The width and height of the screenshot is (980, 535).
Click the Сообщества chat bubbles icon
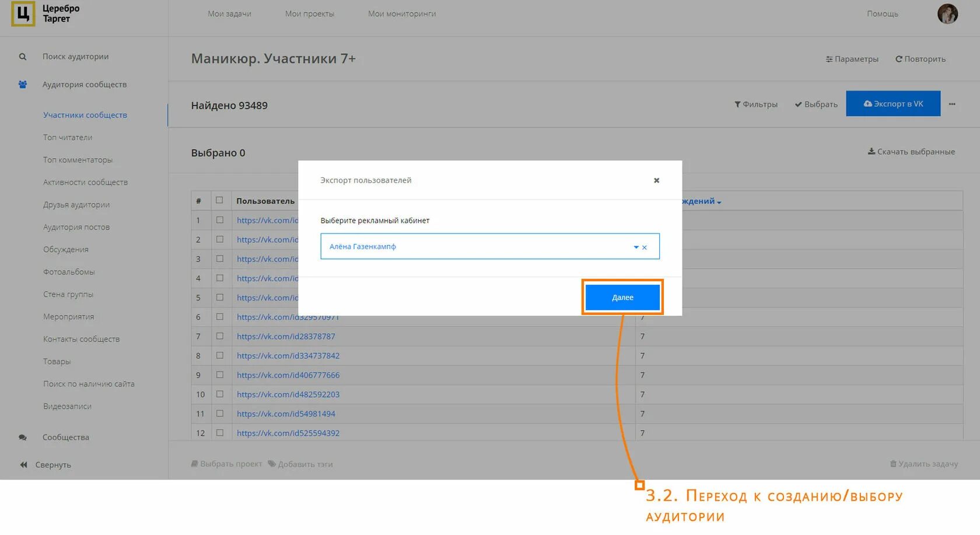click(x=23, y=438)
